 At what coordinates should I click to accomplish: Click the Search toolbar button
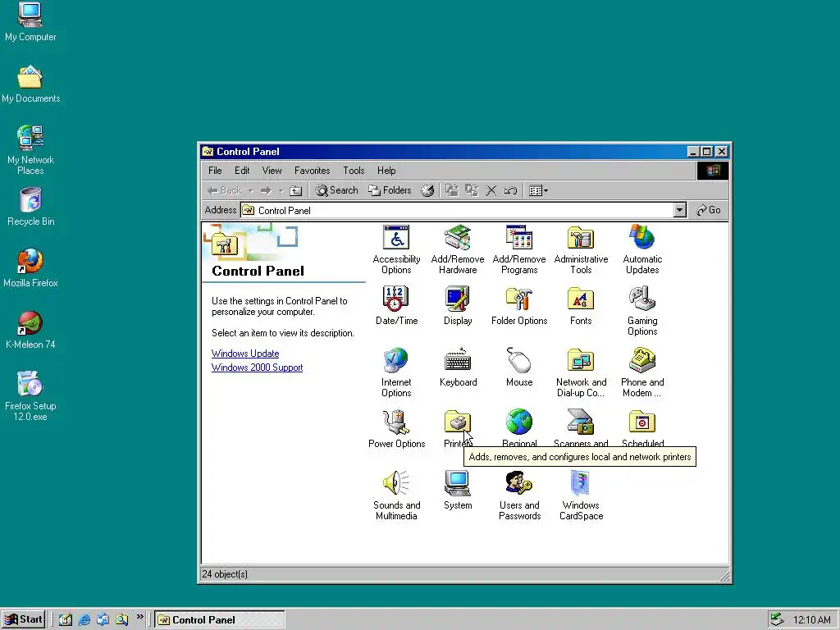(336, 190)
